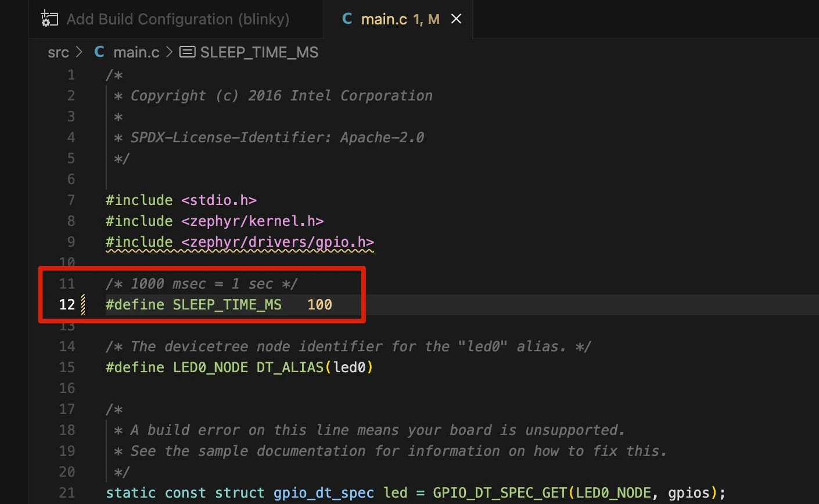Click line number 12 in the gutter
The width and height of the screenshot is (819, 504).
click(67, 305)
